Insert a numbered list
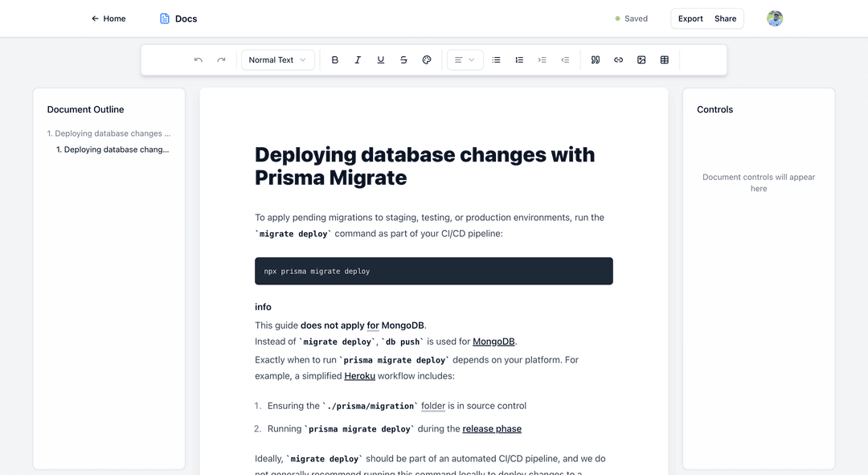 tap(519, 60)
